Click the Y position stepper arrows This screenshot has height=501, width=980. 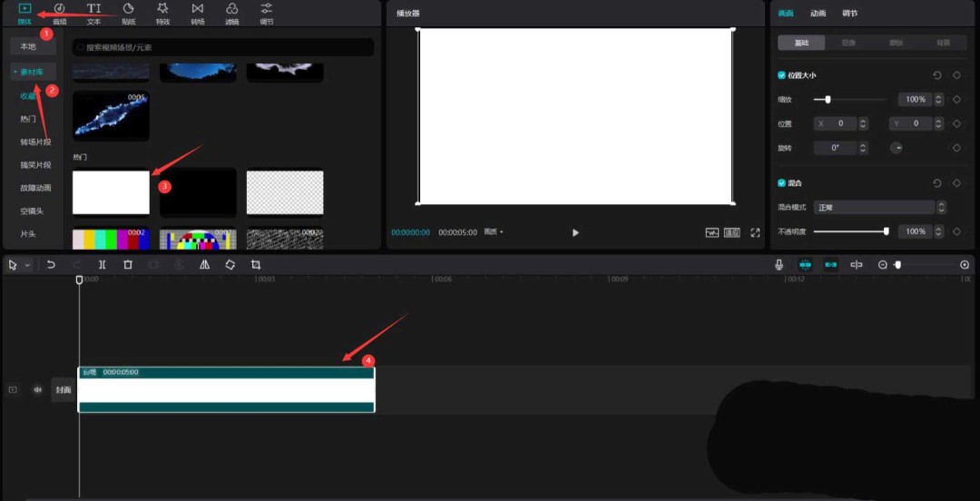click(x=939, y=123)
